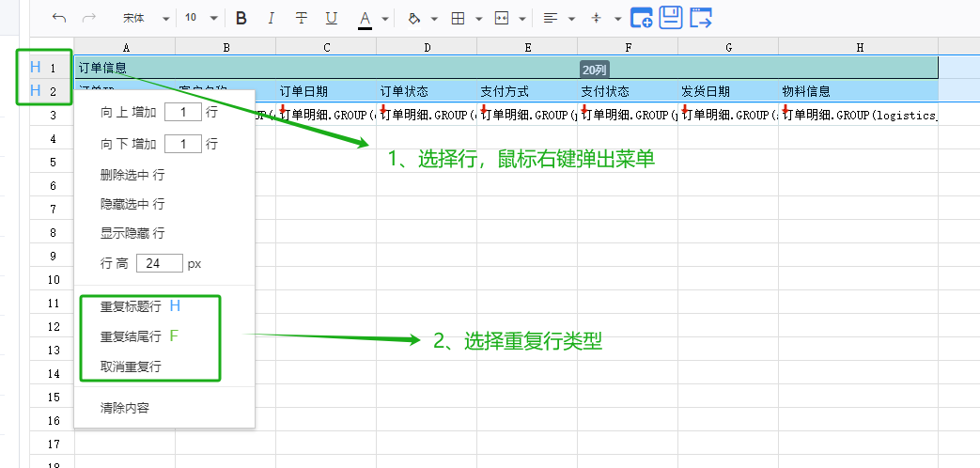Select column D header

pos(427,47)
